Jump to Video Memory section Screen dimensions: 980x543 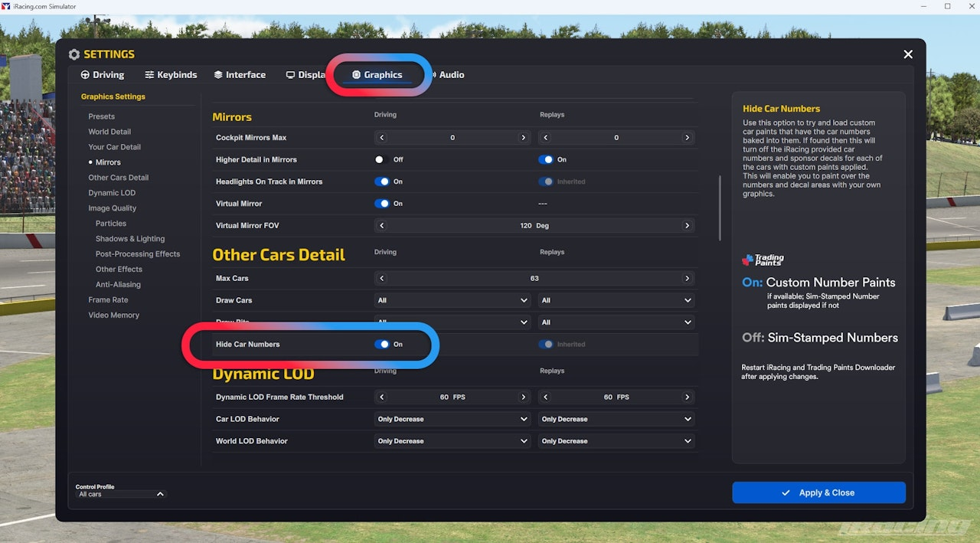tap(113, 316)
